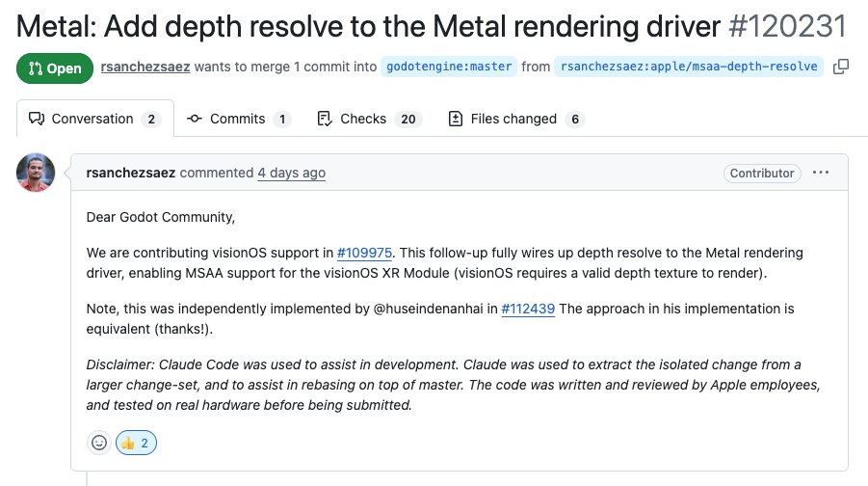Select the PR title text
Image resolution: width=868 pixels, height=486 pixels.
pos(369,27)
